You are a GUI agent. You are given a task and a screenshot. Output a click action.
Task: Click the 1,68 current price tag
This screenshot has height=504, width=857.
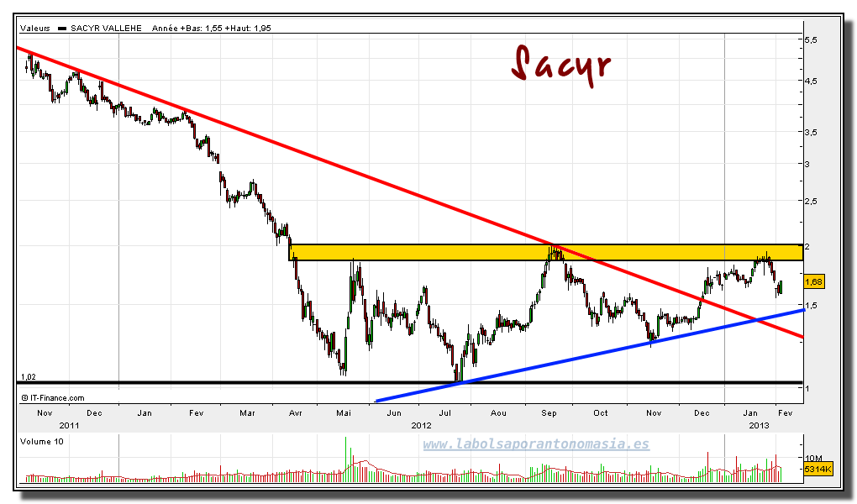click(812, 281)
